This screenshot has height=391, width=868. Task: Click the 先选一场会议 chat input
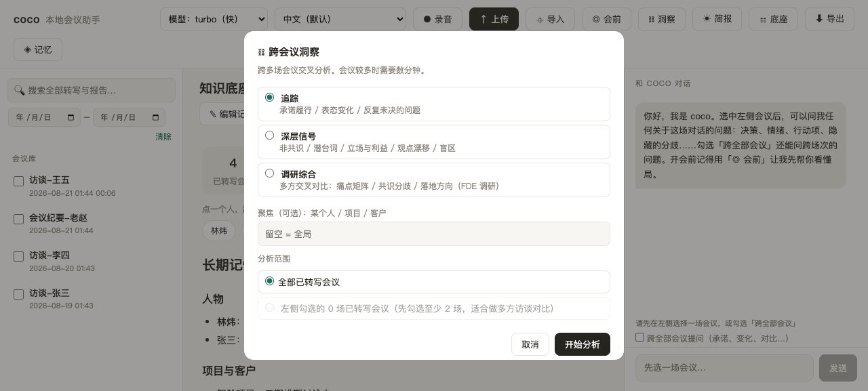click(724, 368)
